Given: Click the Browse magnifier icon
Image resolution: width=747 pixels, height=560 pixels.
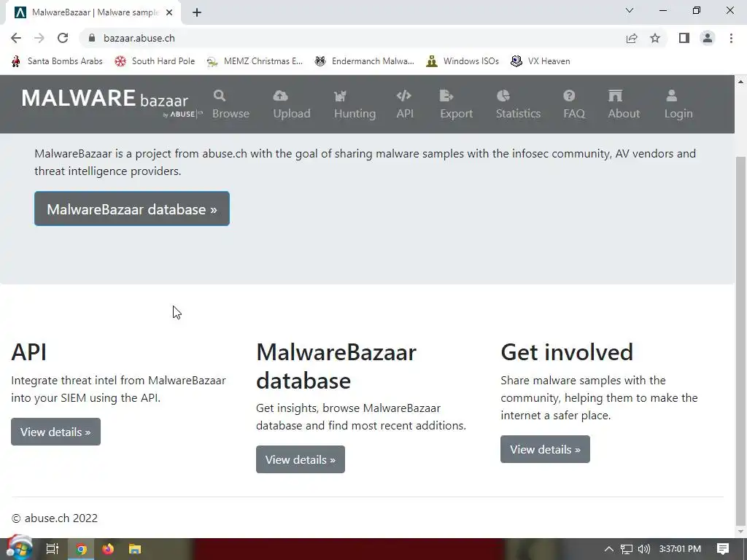Looking at the screenshot, I should (x=219, y=96).
